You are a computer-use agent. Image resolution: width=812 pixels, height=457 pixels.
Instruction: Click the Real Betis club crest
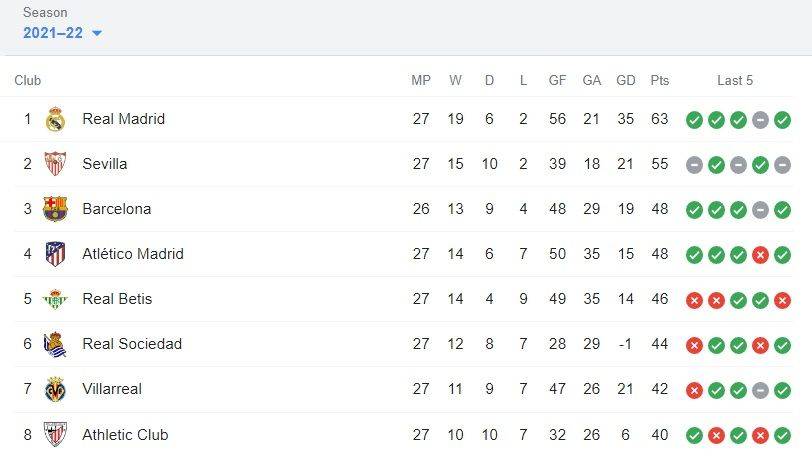tap(55, 299)
